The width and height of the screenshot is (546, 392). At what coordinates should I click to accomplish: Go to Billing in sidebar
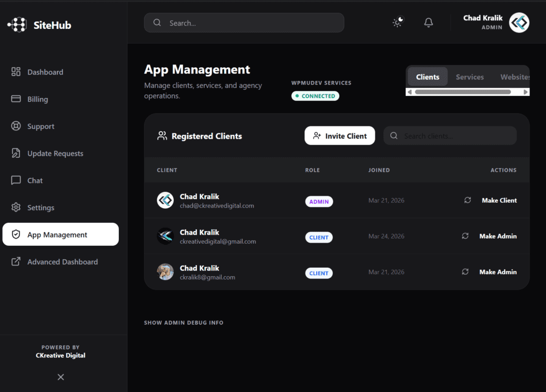(37, 99)
